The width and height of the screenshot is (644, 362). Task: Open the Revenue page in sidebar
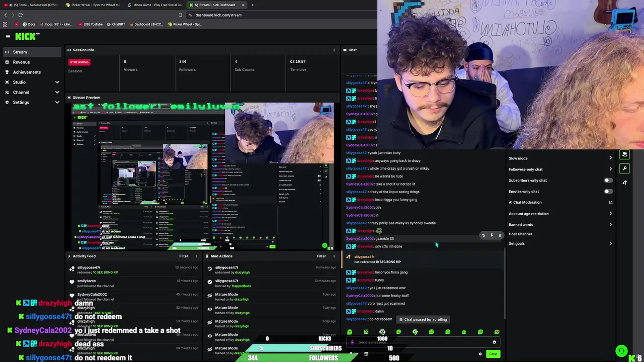tap(32, 62)
